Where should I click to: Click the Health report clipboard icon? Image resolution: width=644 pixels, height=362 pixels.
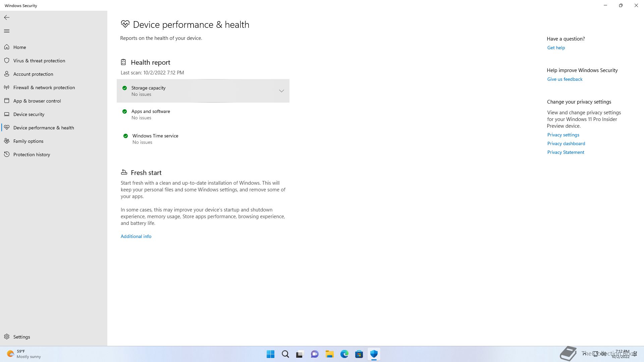pyautogui.click(x=123, y=62)
